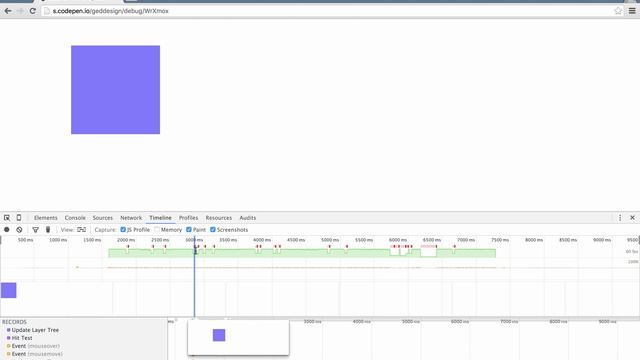Click the RECORDS header label

14,322
